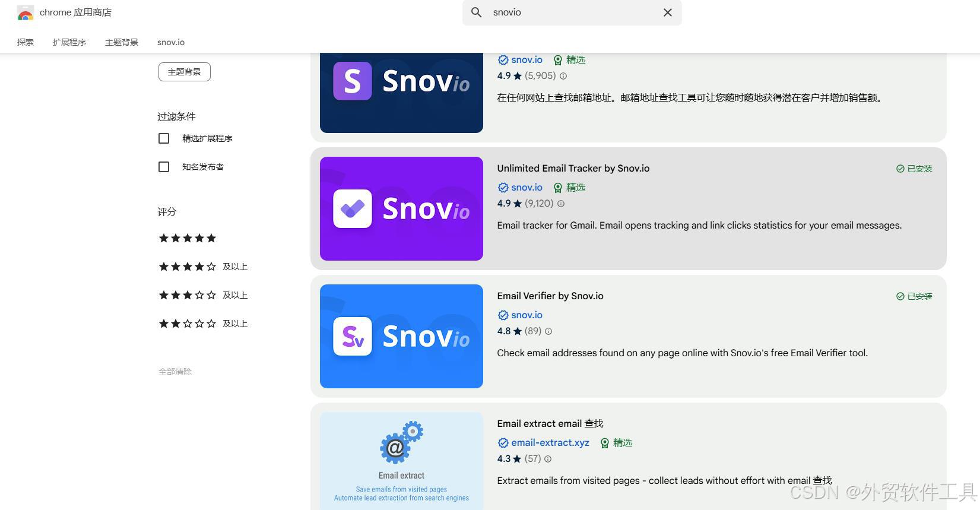Click 精选 badge on the 5,905-review card
This screenshot has width=980, height=510.
(569, 60)
